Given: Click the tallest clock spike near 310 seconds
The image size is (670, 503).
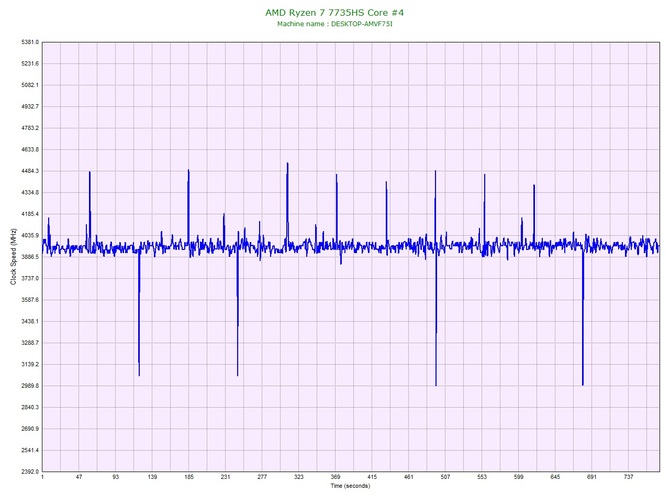Looking at the screenshot, I should point(288,201).
